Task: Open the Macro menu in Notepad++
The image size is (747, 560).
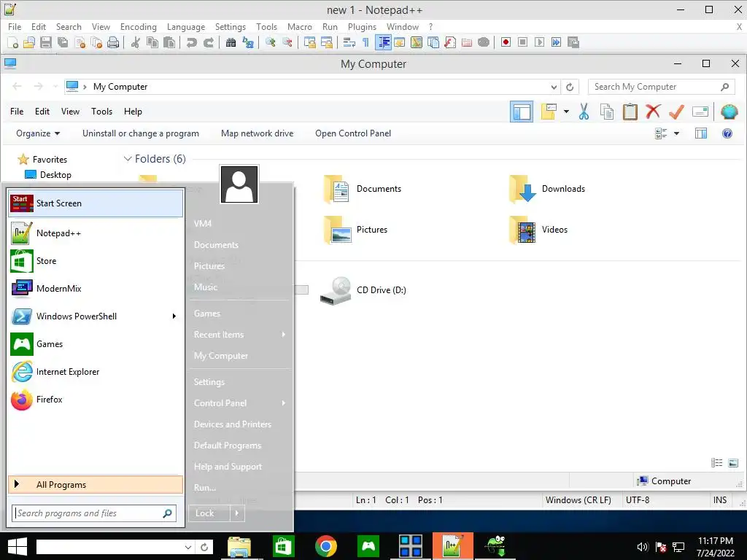Action: click(300, 27)
